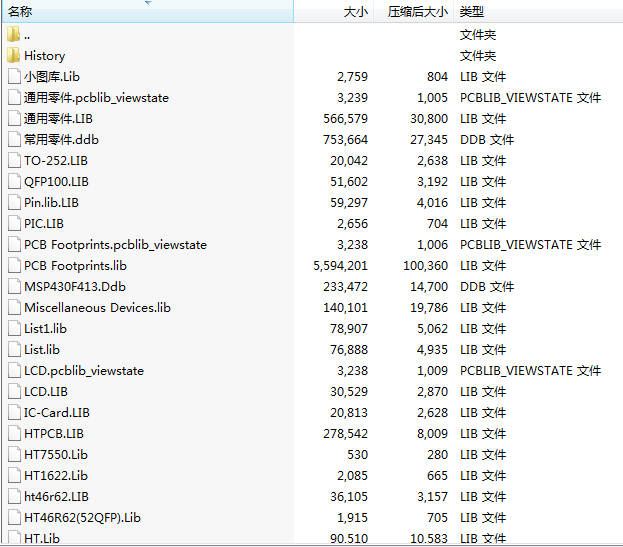Select the file name PCB Footprints.lib
The height and width of the screenshot is (547, 623).
[x=75, y=265]
